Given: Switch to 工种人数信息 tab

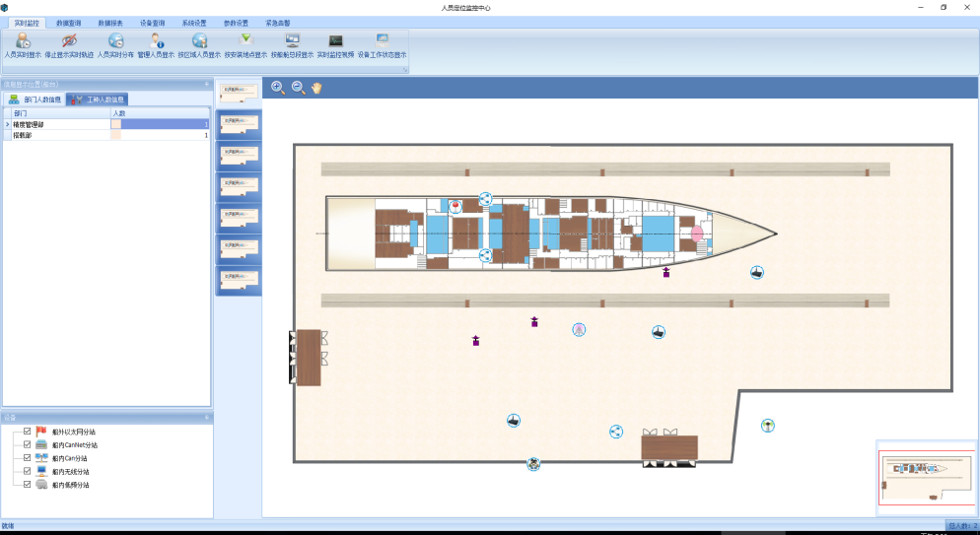Looking at the screenshot, I should point(98,100).
